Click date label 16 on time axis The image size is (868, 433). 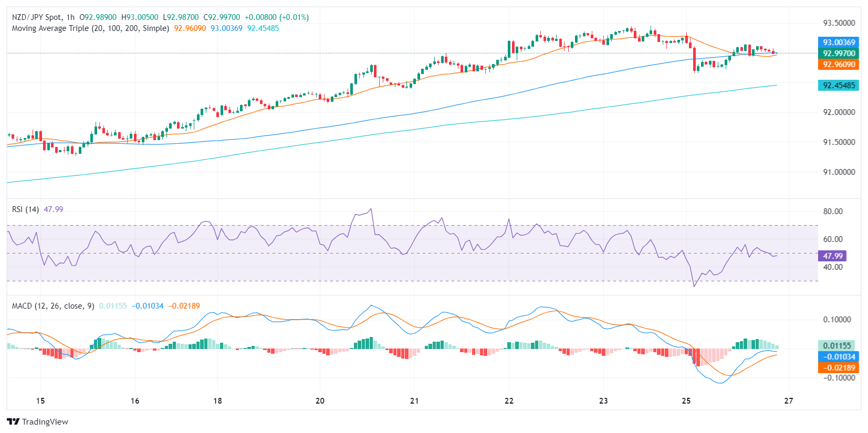click(x=135, y=400)
